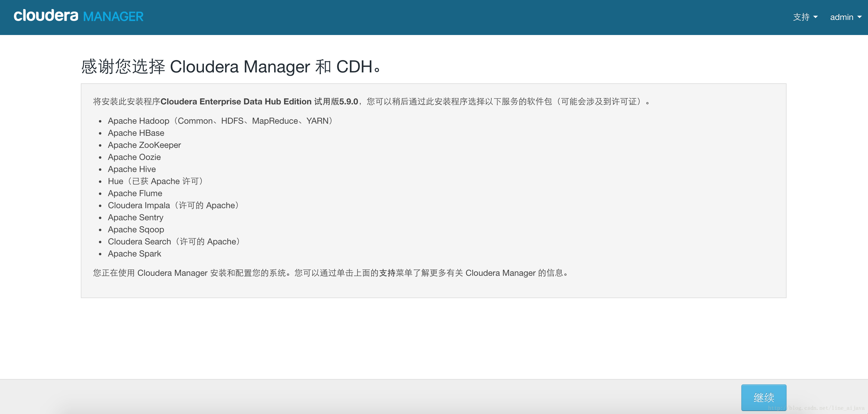The image size is (868, 414).
Task: Select the Apache Oozie list item
Action: pos(134,157)
